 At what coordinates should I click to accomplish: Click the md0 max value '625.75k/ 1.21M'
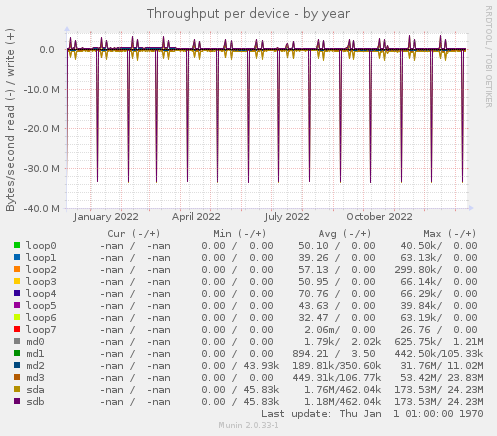coord(439,342)
